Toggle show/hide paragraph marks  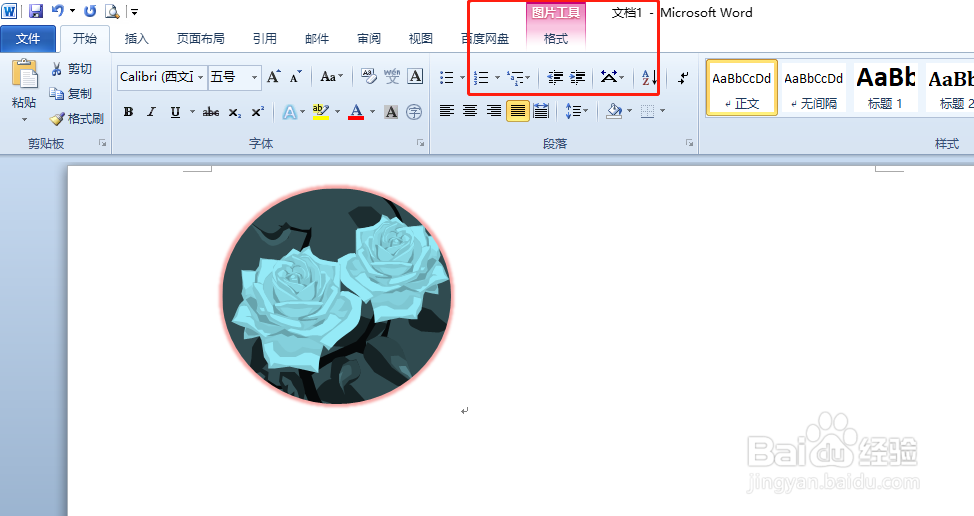coord(683,78)
